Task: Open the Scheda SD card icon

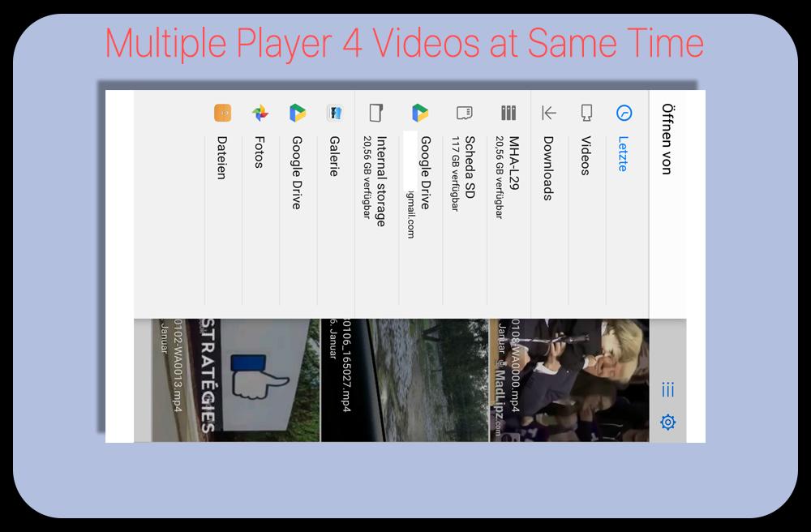Action: point(465,113)
